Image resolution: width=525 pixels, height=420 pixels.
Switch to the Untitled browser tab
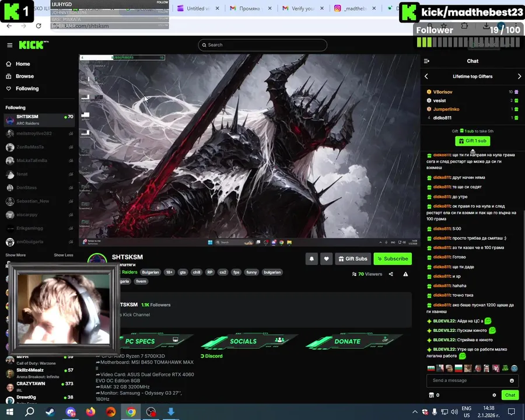(x=198, y=8)
